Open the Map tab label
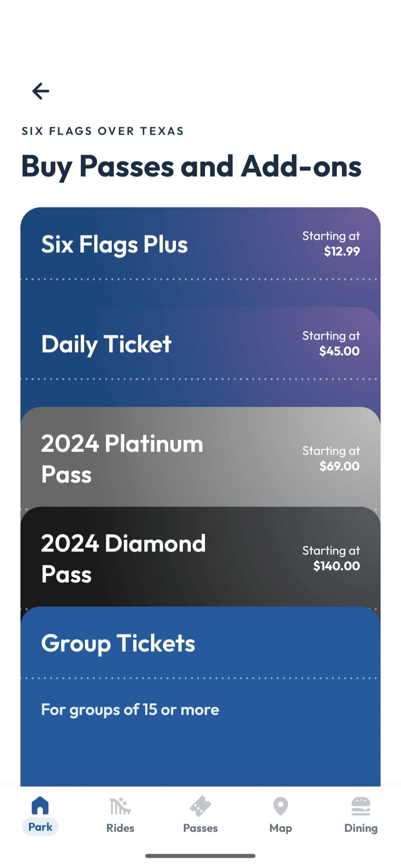The width and height of the screenshot is (401, 868). pos(281,828)
